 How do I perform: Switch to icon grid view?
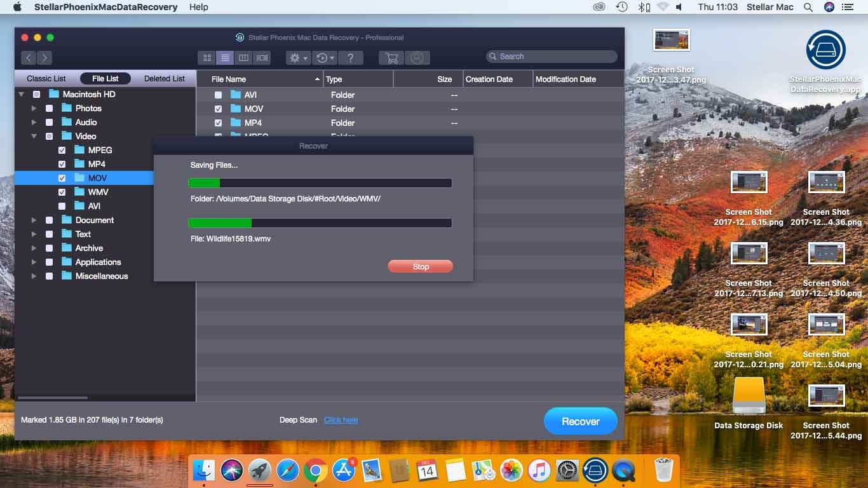(207, 58)
